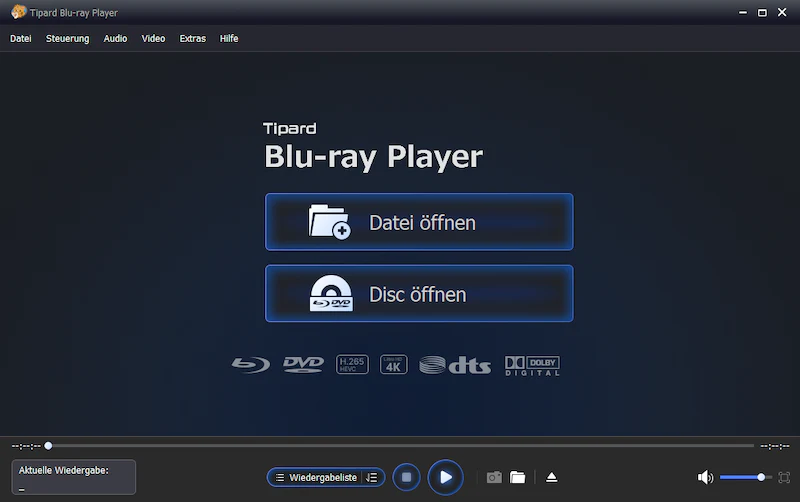This screenshot has height=502, width=800.
Task: Open the snapshot folder icon
Action: pyautogui.click(x=517, y=478)
